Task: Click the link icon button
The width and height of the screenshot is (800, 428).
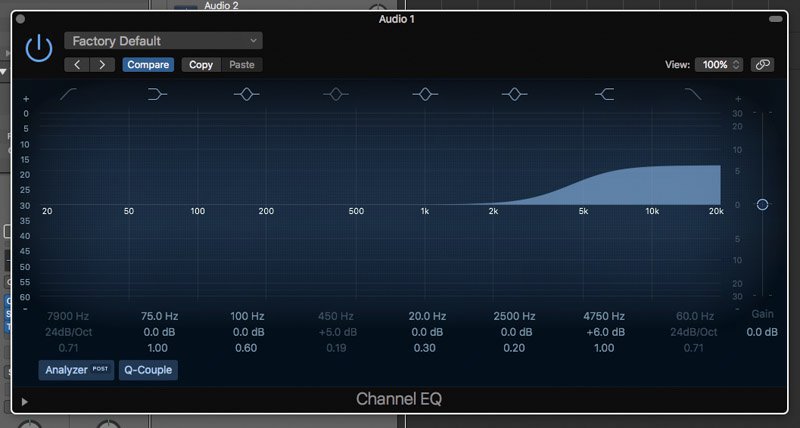Action: (x=762, y=65)
